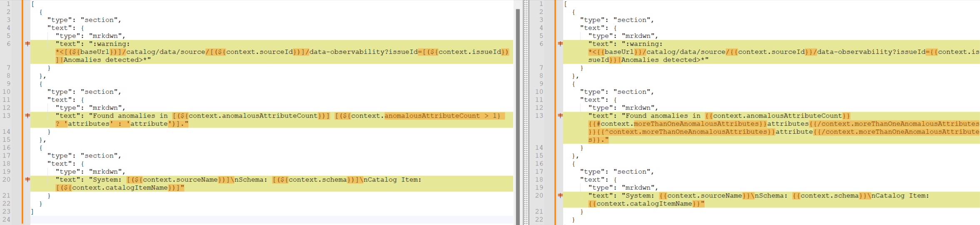Click line number 14 in the right pane
The height and width of the screenshot is (225, 980).
point(539,147)
